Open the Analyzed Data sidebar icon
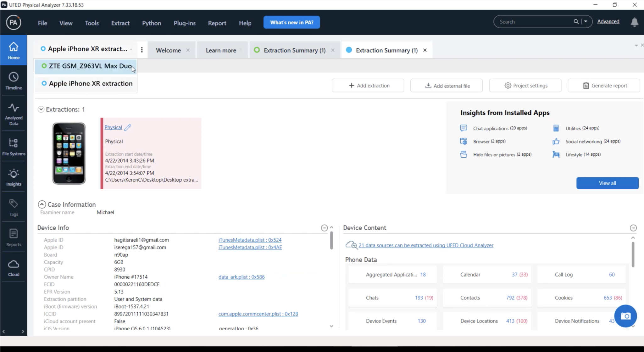The width and height of the screenshot is (644, 352). tap(14, 114)
